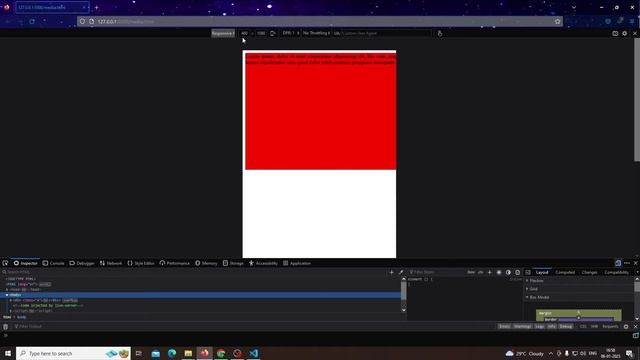Rotate the responsive viewport
Viewport: 640px width, 360px height.
point(273,33)
